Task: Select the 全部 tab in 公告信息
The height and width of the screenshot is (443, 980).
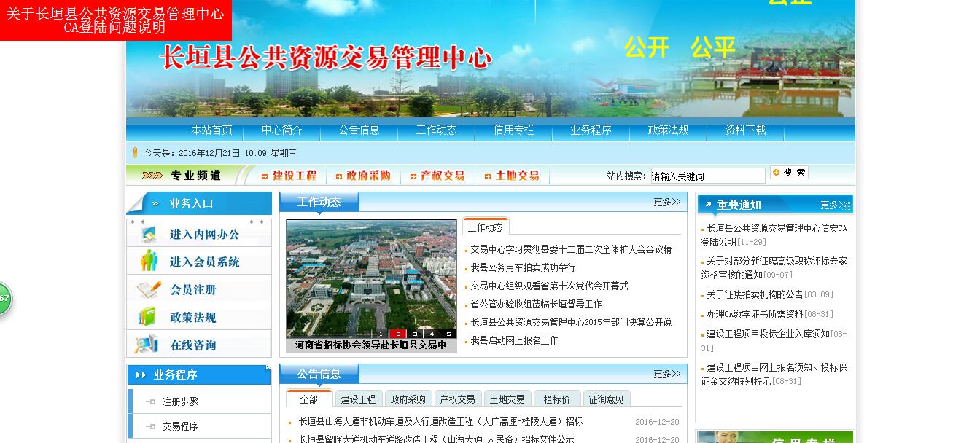Action: point(310,399)
